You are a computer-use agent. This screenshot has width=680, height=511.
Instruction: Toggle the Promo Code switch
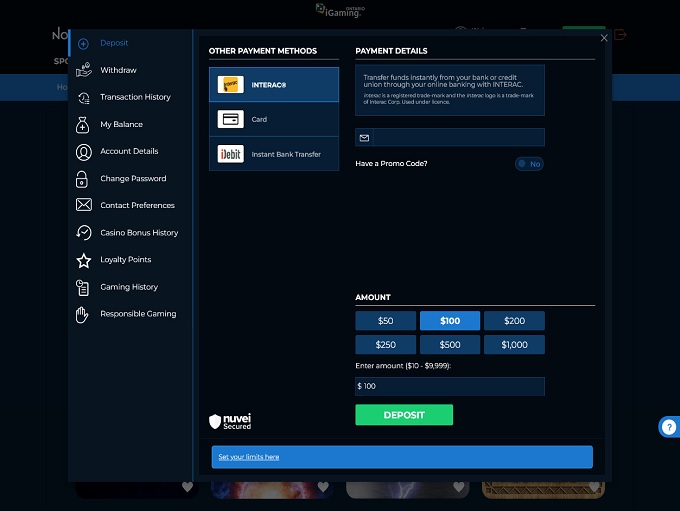point(529,164)
